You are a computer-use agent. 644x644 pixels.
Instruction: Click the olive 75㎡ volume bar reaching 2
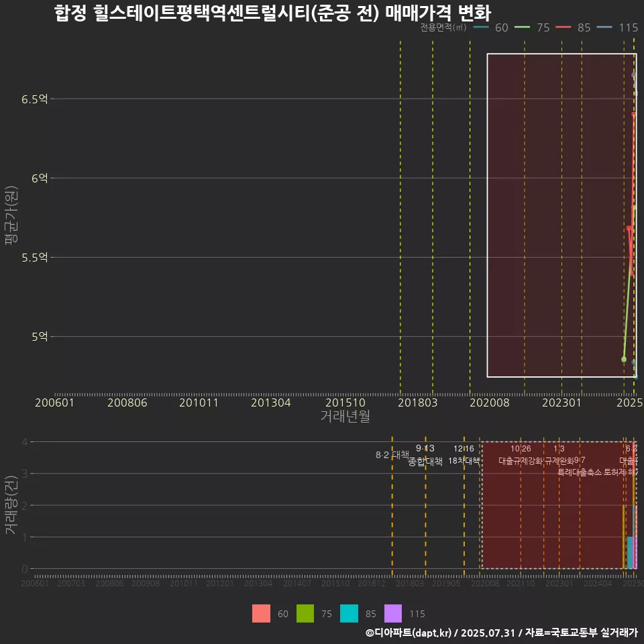pos(623,537)
